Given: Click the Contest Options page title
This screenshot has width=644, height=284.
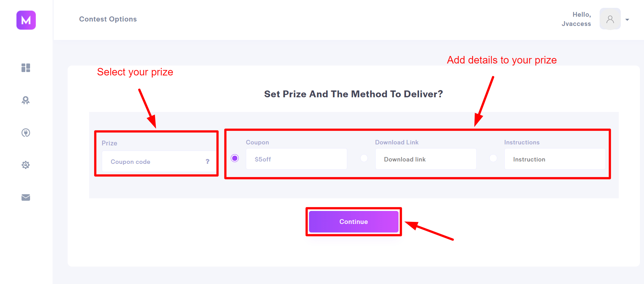Looking at the screenshot, I should [108, 19].
